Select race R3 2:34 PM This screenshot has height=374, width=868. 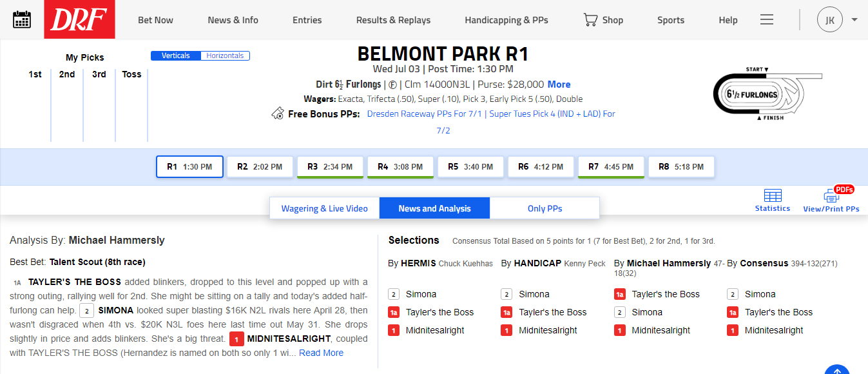click(x=330, y=167)
